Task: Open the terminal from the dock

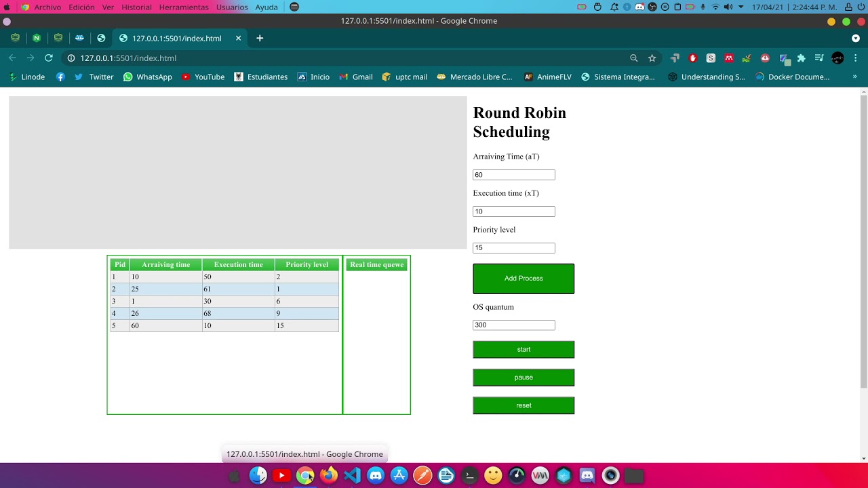Action: click(x=469, y=476)
